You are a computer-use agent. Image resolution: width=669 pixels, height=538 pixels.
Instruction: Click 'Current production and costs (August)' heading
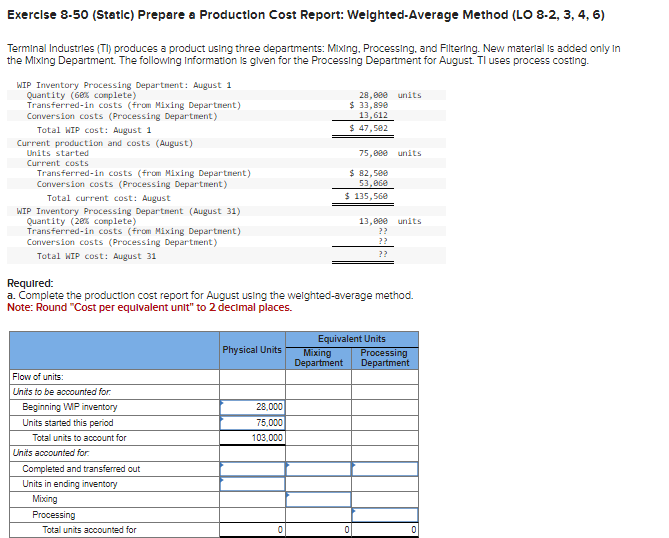tap(105, 143)
